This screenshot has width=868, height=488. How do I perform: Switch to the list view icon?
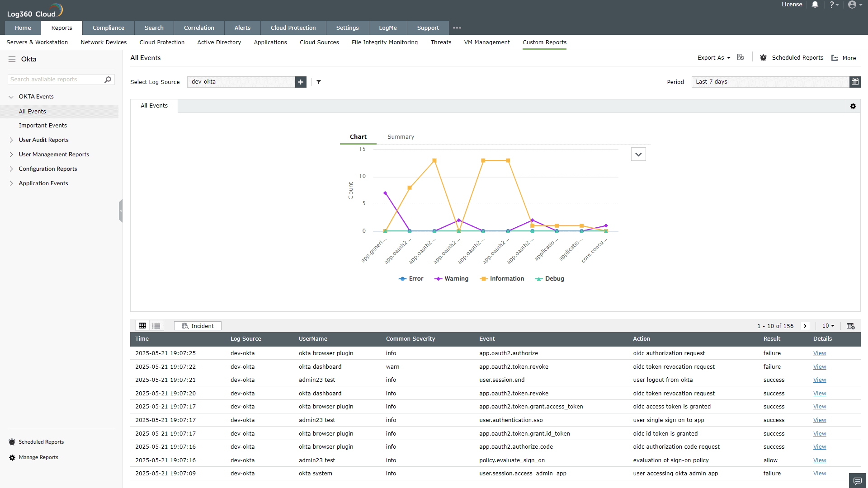[x=156, y=326]
